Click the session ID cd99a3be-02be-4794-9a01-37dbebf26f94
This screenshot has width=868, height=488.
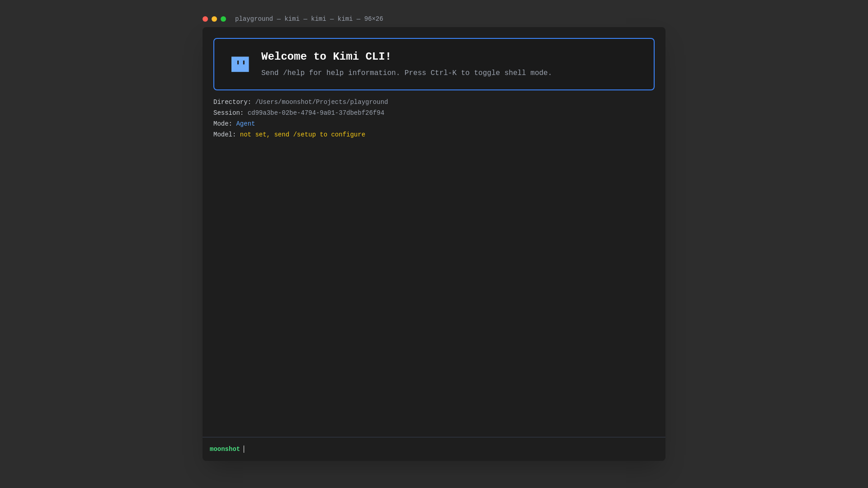316,113
